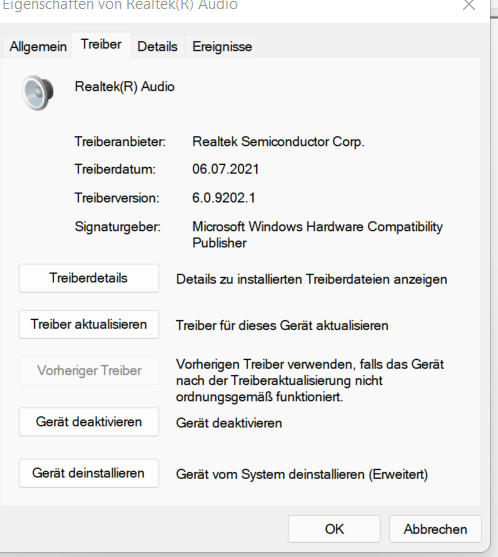Click the Treiberanbieter label
This screenshot has height=557, width=498.
120,142
